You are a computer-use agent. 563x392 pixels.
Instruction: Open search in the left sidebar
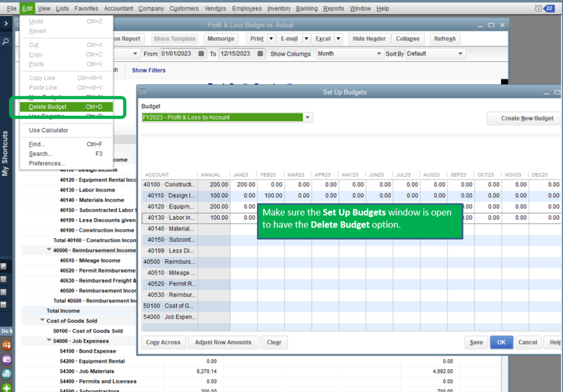point(6,41)
